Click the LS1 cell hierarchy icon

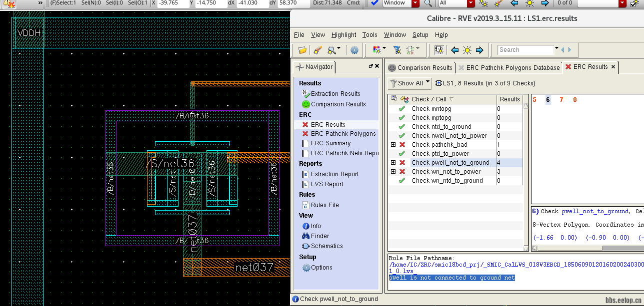pos(438,83)
